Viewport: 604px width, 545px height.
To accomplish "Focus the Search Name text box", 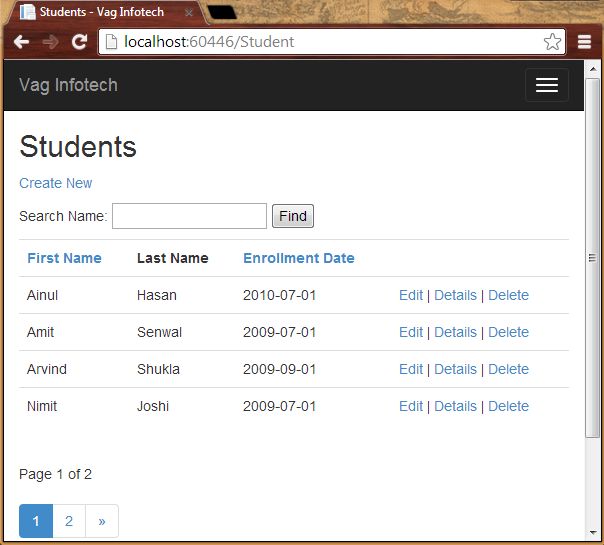I will 189,216.
